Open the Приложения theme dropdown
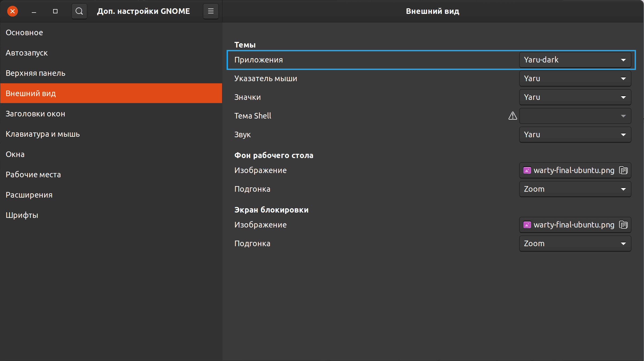644x361 pixels. (x=575, y=60)
